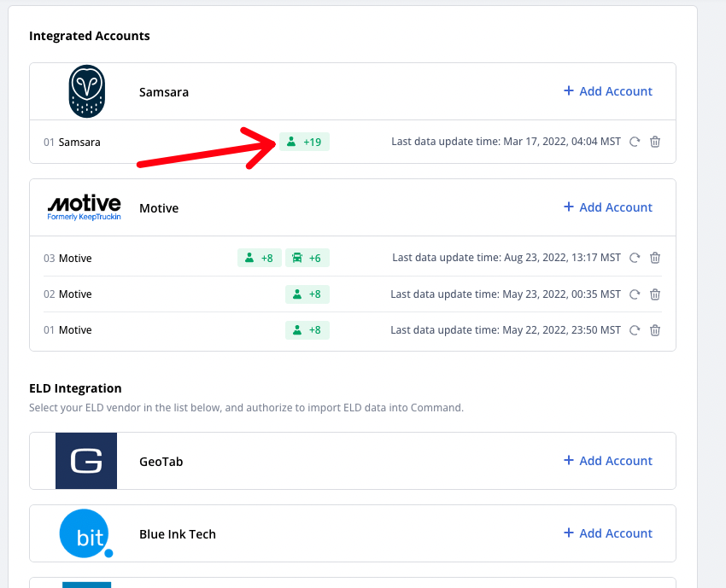Click the Blue Ink Tech logo

point(86,533)
